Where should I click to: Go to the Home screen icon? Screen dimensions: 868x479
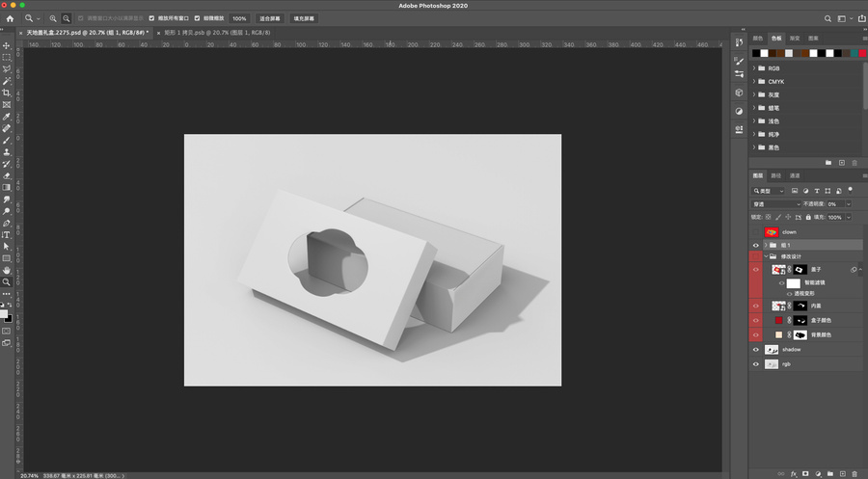10,18
